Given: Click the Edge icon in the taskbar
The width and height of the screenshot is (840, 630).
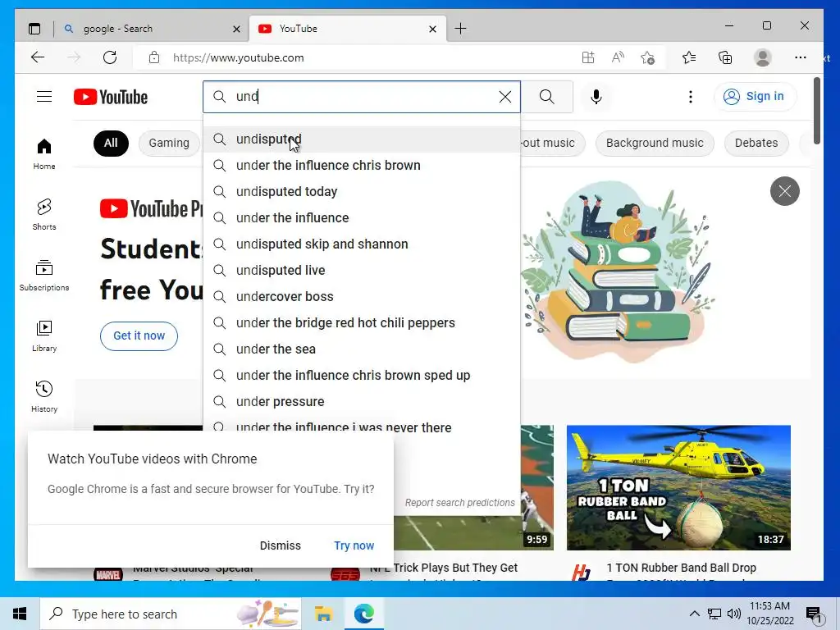Looking at the screenshot, I should 364,614.
